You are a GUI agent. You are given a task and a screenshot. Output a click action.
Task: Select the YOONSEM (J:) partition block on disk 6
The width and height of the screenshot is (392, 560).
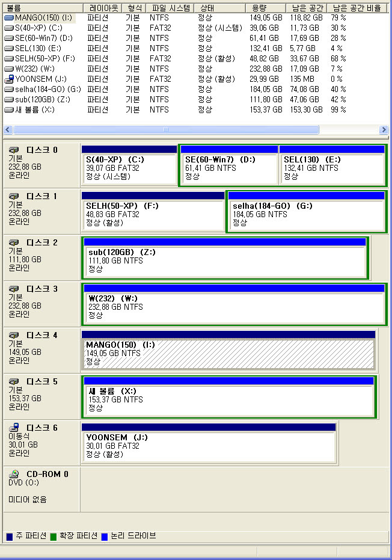tap(209, 443)
